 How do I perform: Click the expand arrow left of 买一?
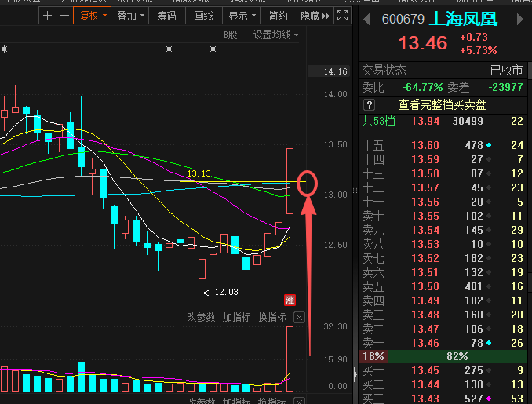355,374
